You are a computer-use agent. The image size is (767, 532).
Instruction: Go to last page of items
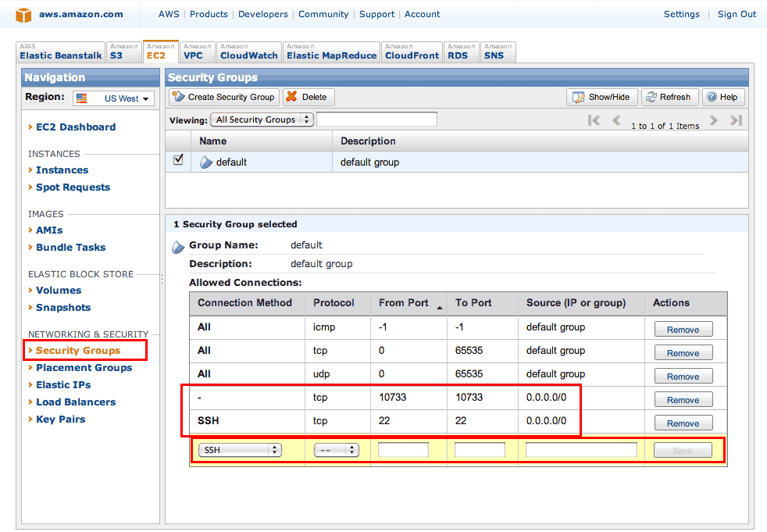click(x=737, y=120)
